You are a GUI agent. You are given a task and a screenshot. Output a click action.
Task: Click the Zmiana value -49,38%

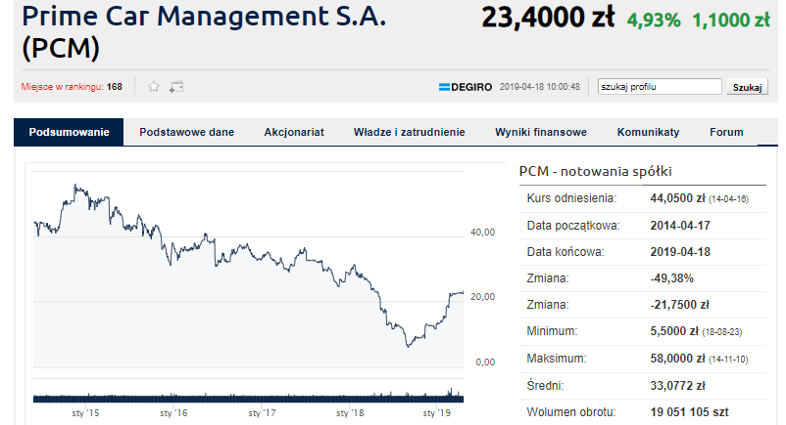point(672,279)
